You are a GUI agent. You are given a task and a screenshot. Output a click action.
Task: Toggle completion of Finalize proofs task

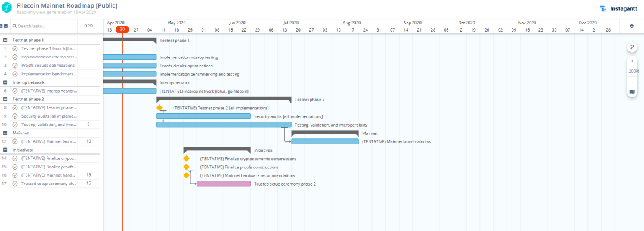click(15, 167)
